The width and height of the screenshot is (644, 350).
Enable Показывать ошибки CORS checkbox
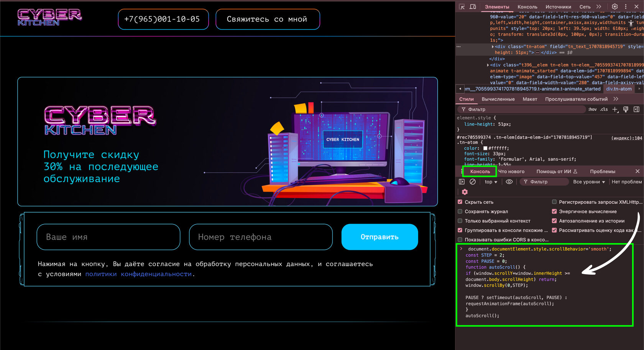point(460,240)
